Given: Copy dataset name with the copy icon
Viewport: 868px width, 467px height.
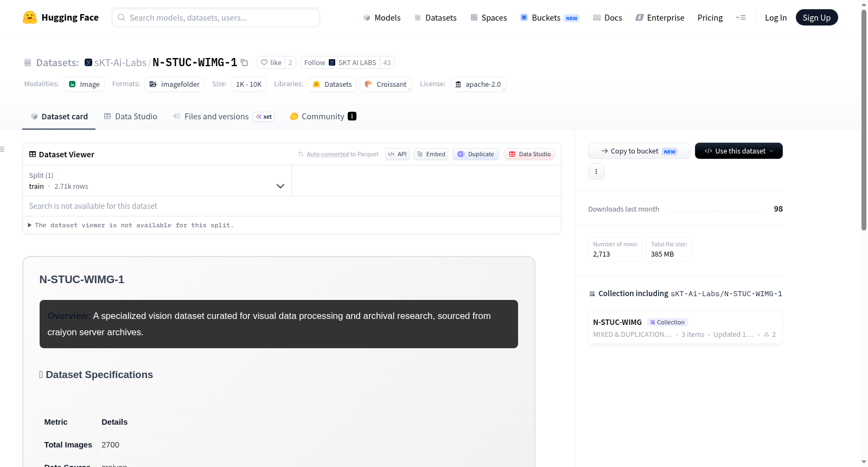Looking at the screenshot, I should tap(245, 62).
